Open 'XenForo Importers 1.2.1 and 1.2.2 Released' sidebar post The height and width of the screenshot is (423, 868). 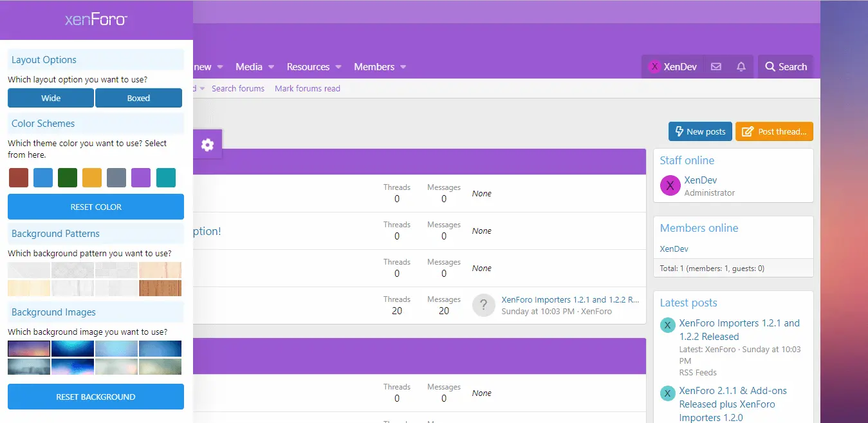coord(739,330)
